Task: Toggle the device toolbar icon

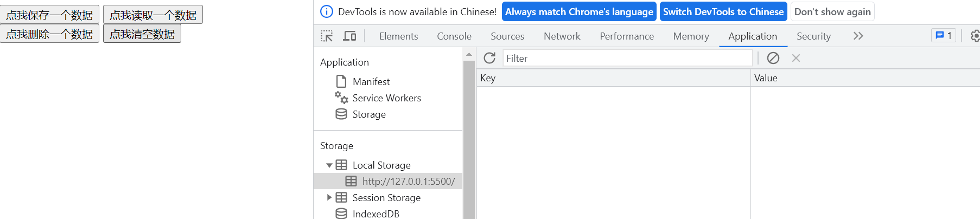Action: 349,36
